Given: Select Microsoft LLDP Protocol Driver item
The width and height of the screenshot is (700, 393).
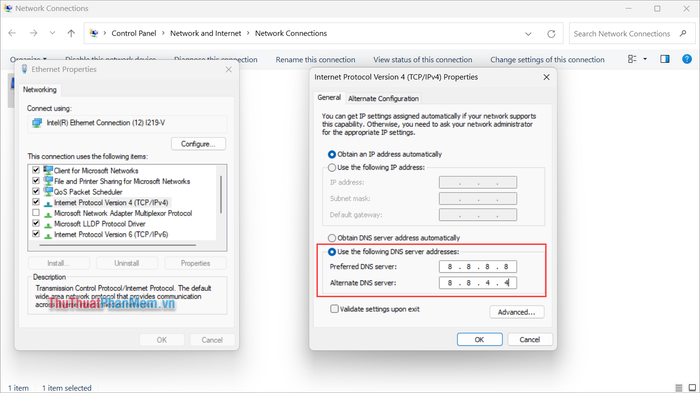Looking at the screenshot, I should pos(100,224).
